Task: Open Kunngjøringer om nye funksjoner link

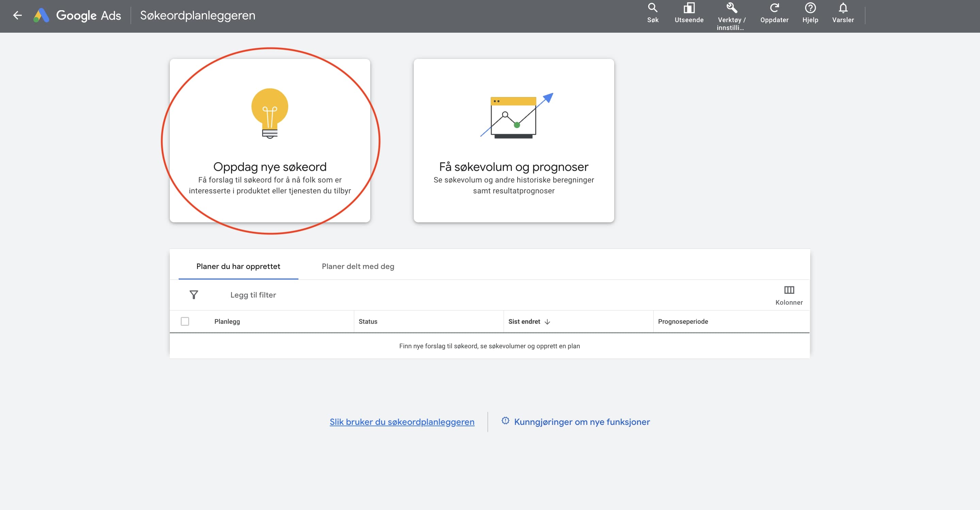Action: click(x=581, y=422)
